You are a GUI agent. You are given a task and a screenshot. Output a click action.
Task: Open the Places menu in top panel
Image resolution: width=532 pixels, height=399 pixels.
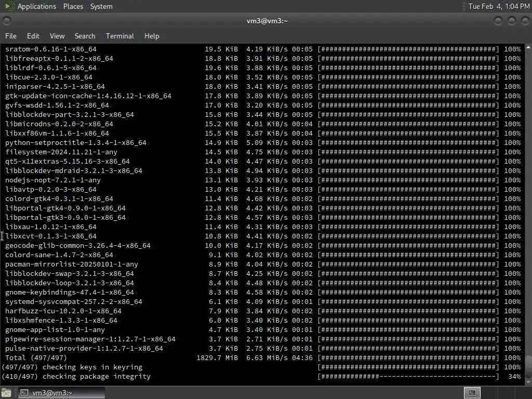click(73, 6)
